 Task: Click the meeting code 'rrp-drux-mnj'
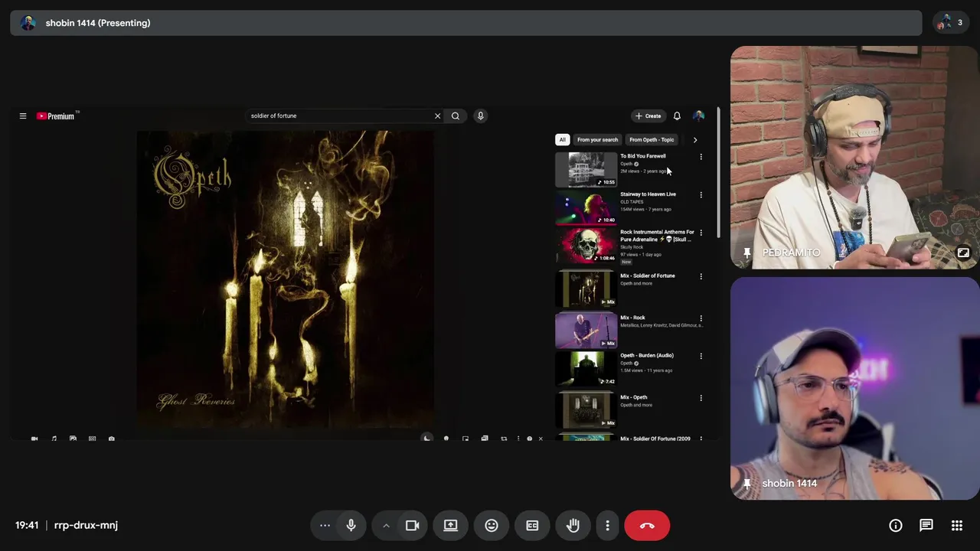click(86, 526)
